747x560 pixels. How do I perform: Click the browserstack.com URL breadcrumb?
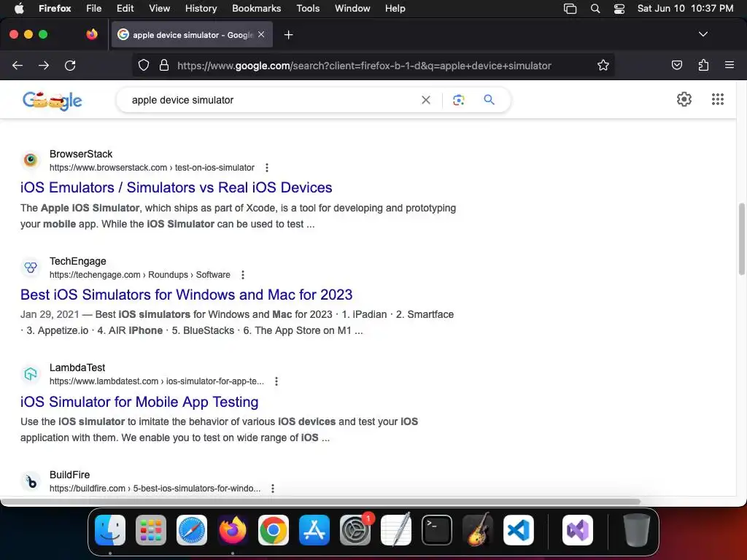pos(152,168)
